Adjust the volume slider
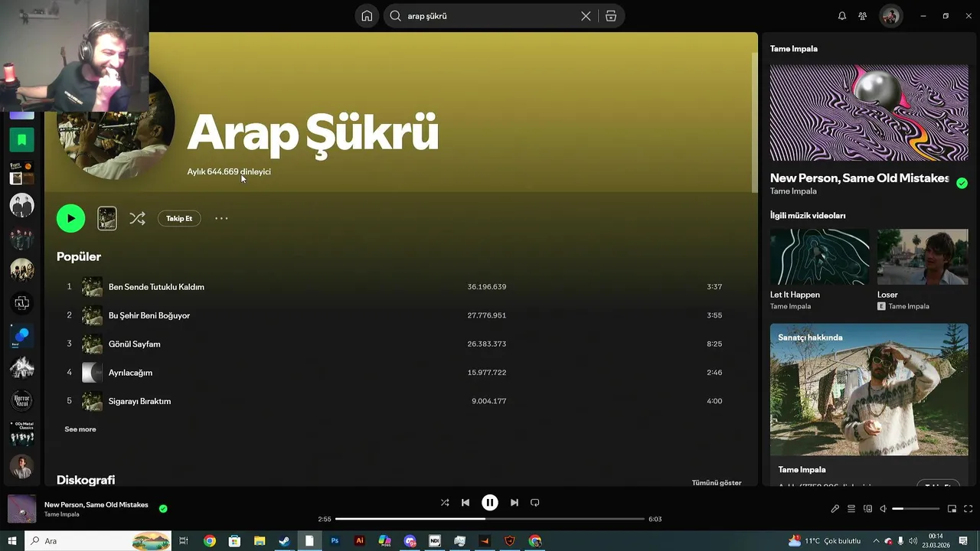 pyautogui.click(x=916, y=509)
